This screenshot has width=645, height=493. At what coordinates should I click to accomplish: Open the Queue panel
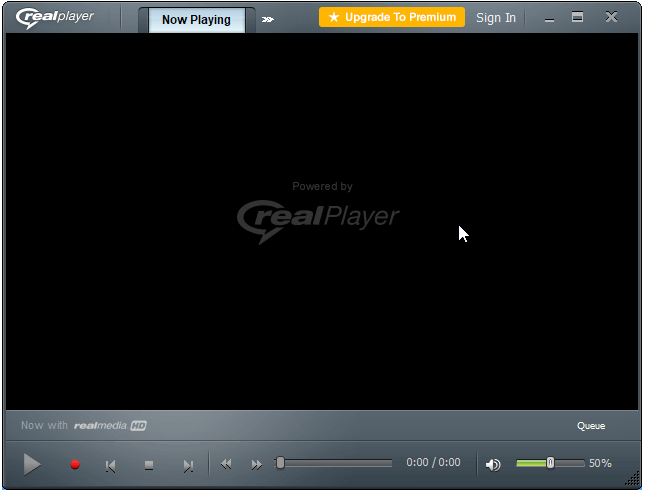(591, 426)
